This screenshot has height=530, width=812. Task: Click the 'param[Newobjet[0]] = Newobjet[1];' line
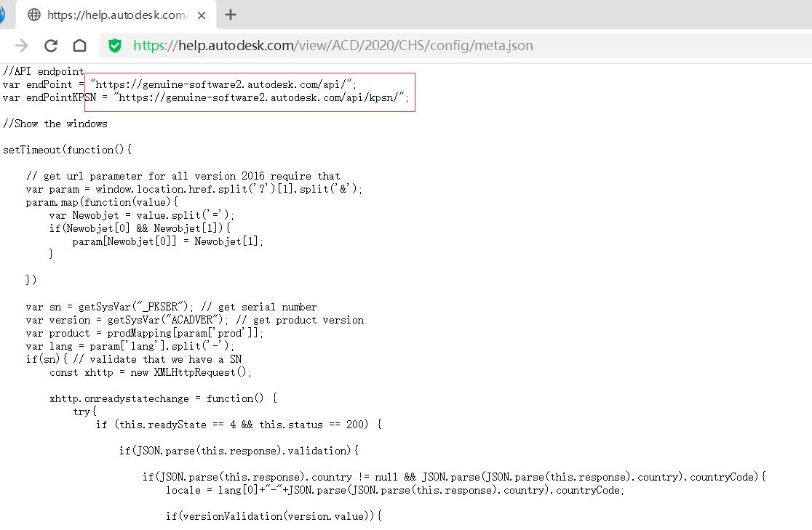point(168,241)
